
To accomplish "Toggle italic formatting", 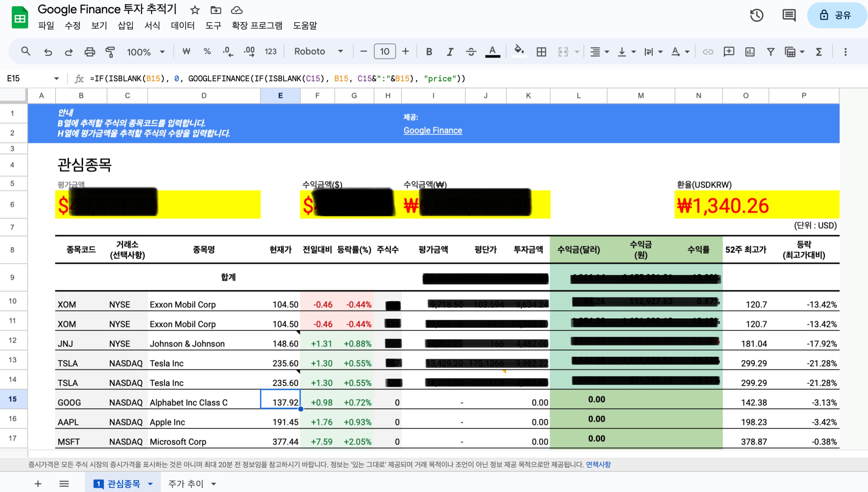I will coord(450,52).
